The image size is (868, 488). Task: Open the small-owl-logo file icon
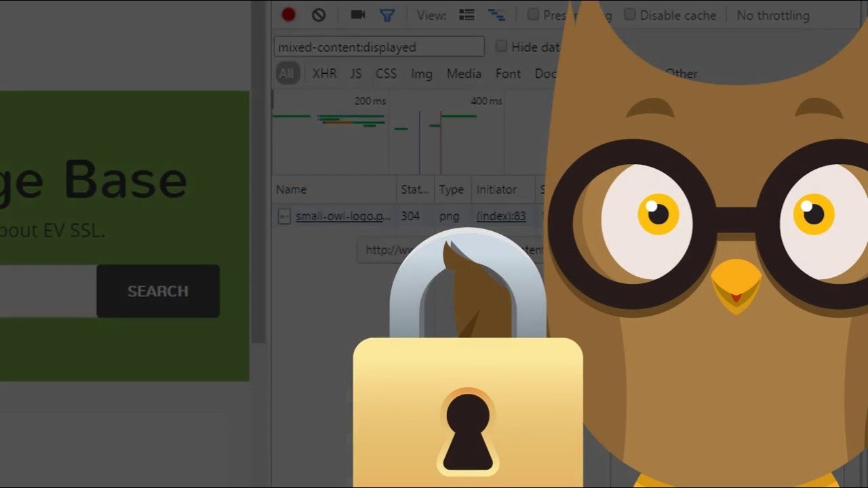pos(284,216)
